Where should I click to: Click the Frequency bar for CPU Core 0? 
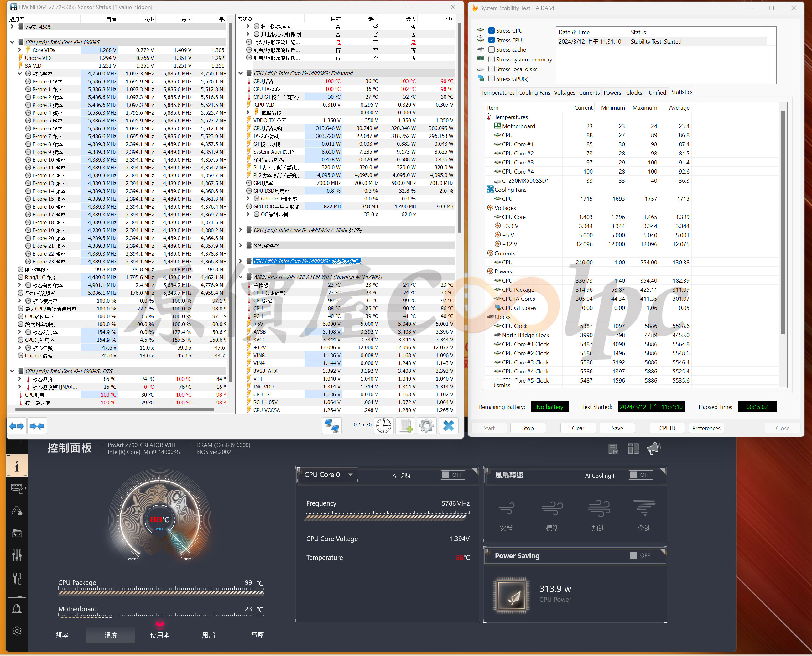pyautogui.click(x=387, y=516)
